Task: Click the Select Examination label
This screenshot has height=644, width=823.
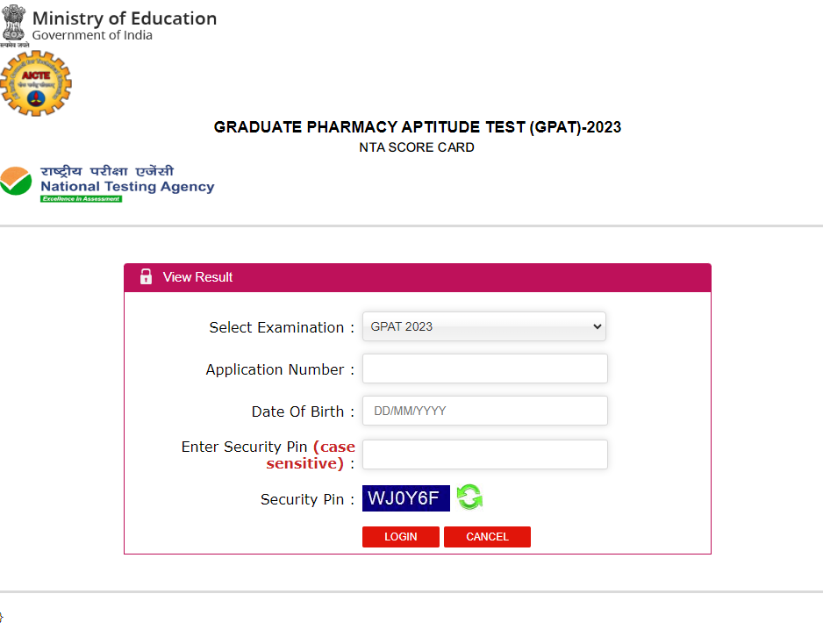Action: click(x=276, y=327)
